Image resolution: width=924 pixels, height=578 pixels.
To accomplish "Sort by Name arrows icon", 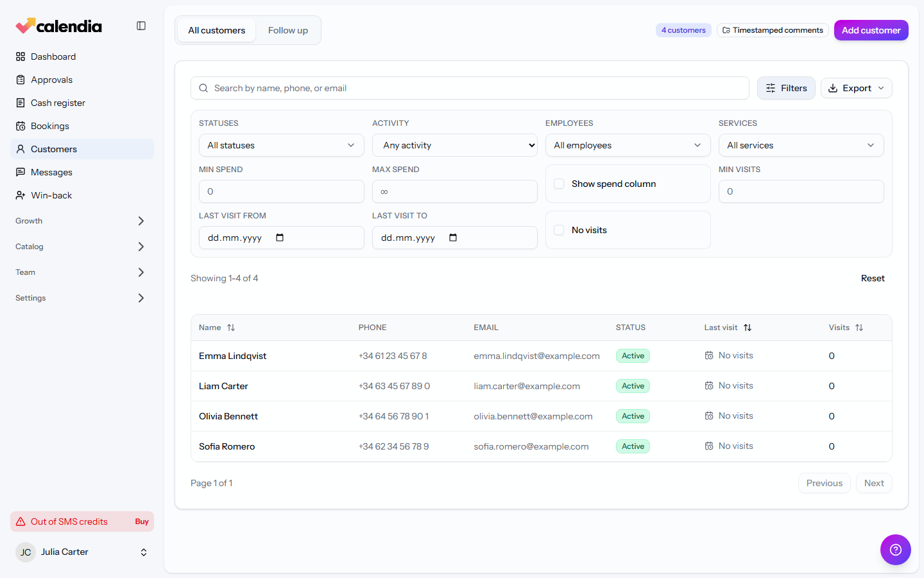I will (231, 328).
